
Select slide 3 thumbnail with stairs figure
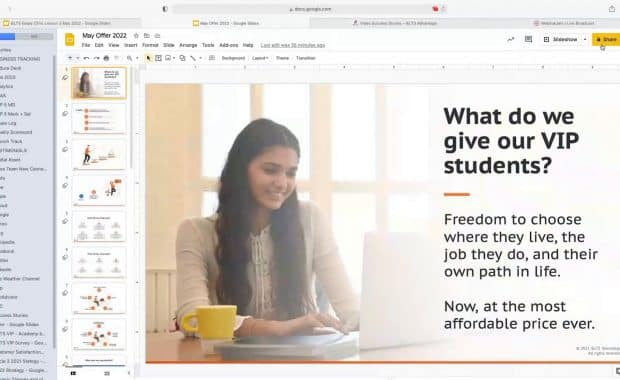tap(99, 155)
